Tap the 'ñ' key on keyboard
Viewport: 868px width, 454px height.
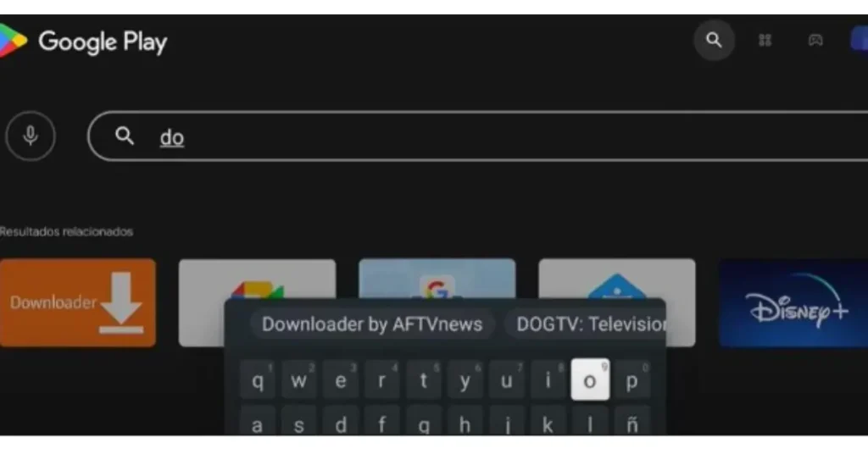point(632,421)
